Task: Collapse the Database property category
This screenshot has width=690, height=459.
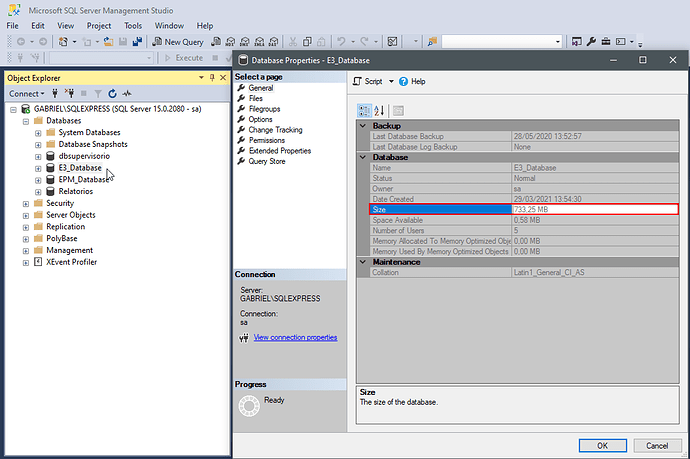Action: pos(363,157)
